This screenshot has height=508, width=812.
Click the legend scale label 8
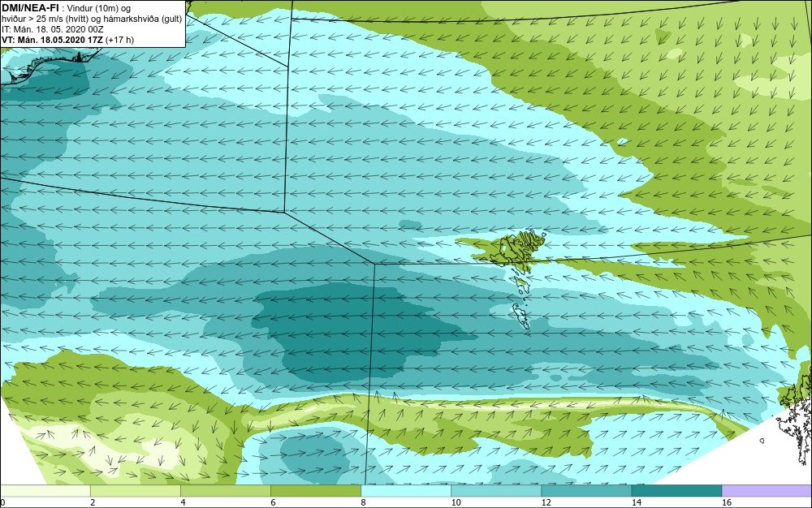[363, 502]
